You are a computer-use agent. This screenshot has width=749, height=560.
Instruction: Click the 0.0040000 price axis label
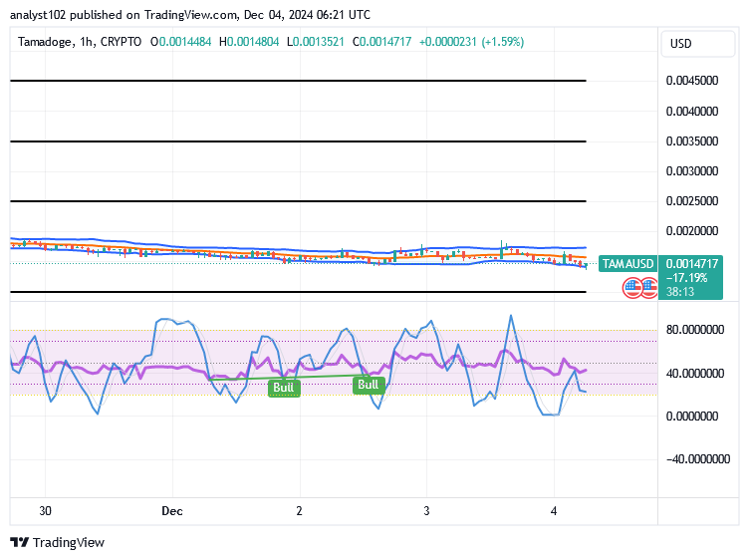tap(692, 112)
